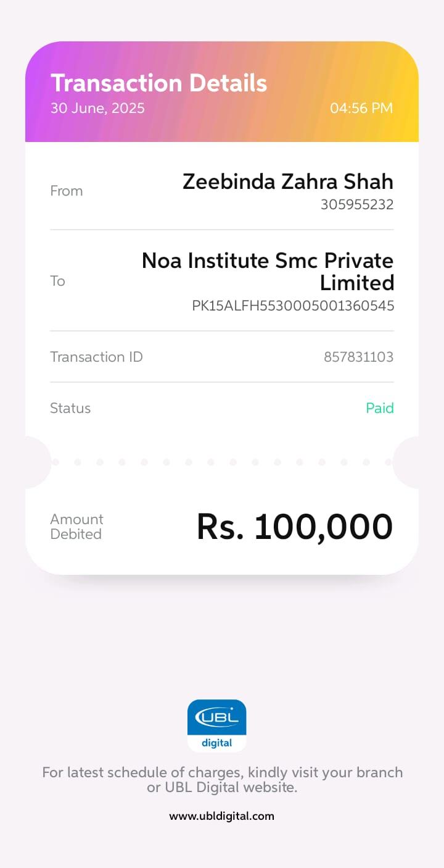The image size is (444, 868).
Task: Click the Status label
Action: [x=70, y=408]
